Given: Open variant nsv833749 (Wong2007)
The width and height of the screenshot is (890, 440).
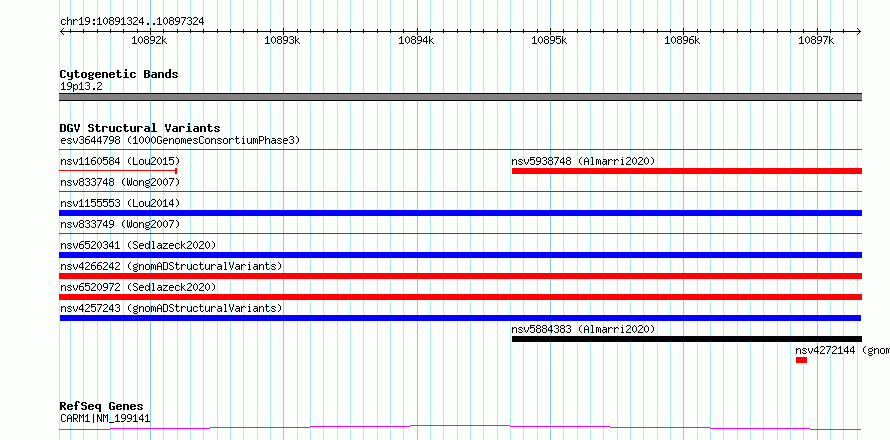Looking at the screenshot, I should [x=120, y=224].
